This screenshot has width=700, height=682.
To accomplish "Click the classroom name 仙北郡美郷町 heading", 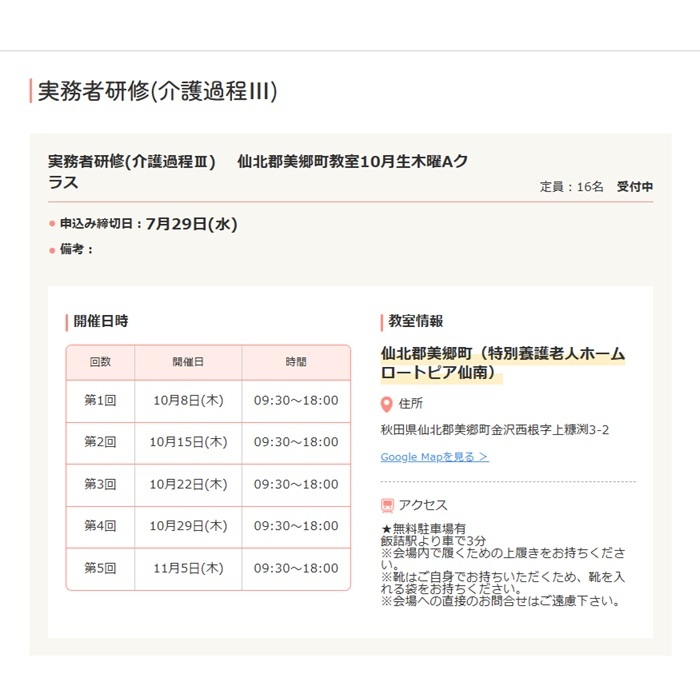I will [502, 363].
